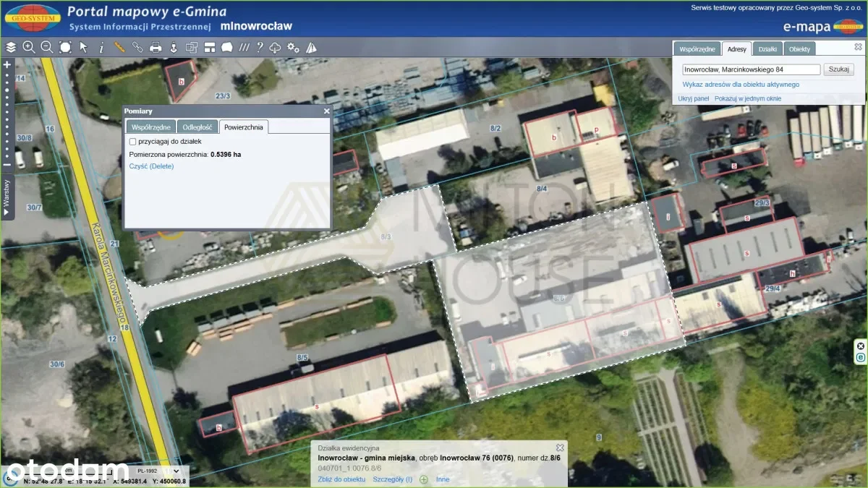Click 'Zbliż do obiektu' link

(x=341, y=479)
